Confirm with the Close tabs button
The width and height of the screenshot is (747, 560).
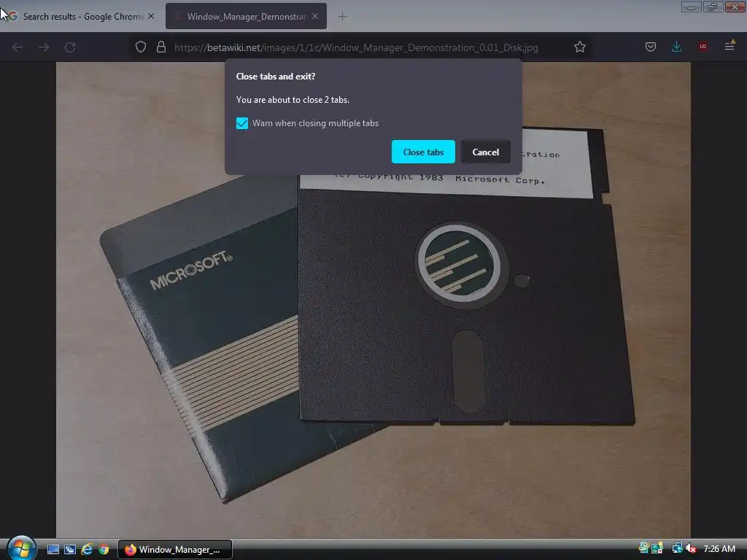coord(423,152)
